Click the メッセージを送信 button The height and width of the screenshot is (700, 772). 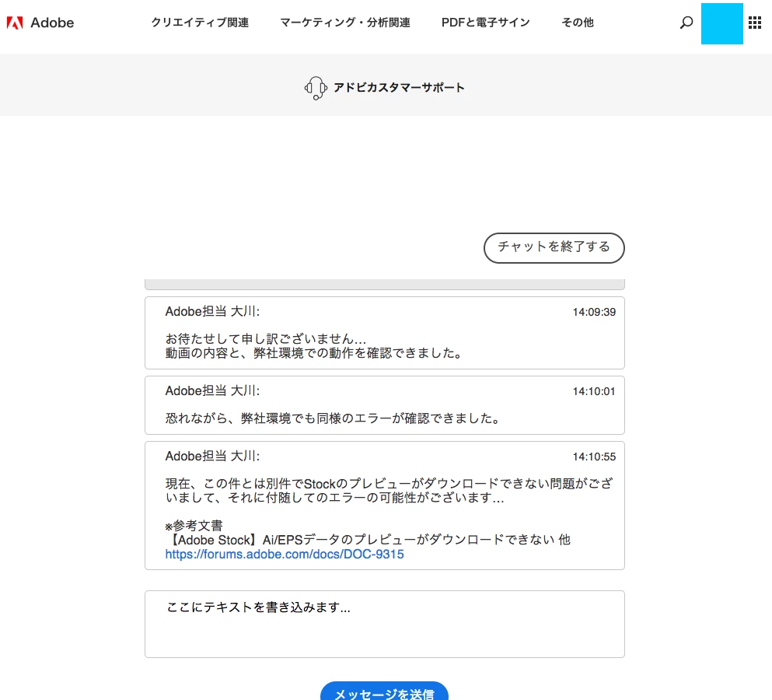pos(384,691)
